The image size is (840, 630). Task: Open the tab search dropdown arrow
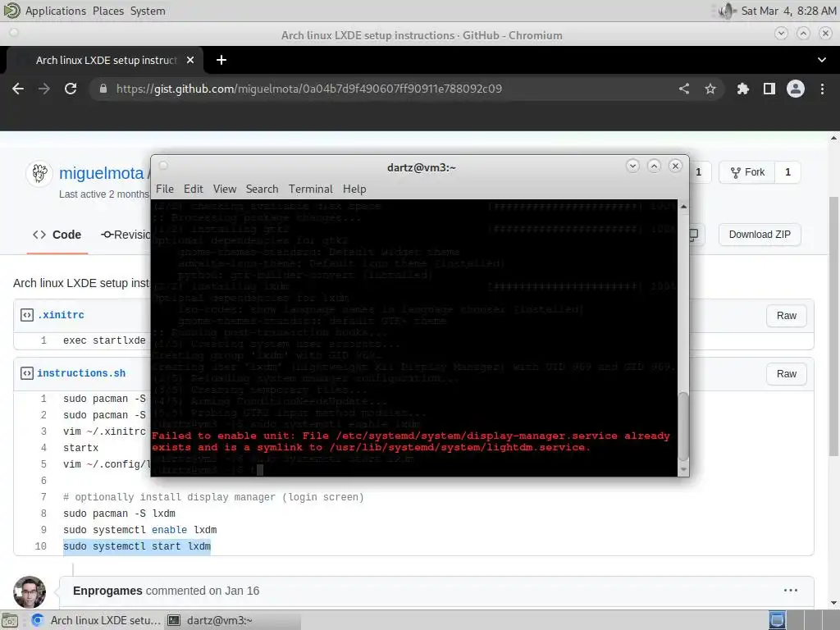pyautogui.click(x=822, y=60)
